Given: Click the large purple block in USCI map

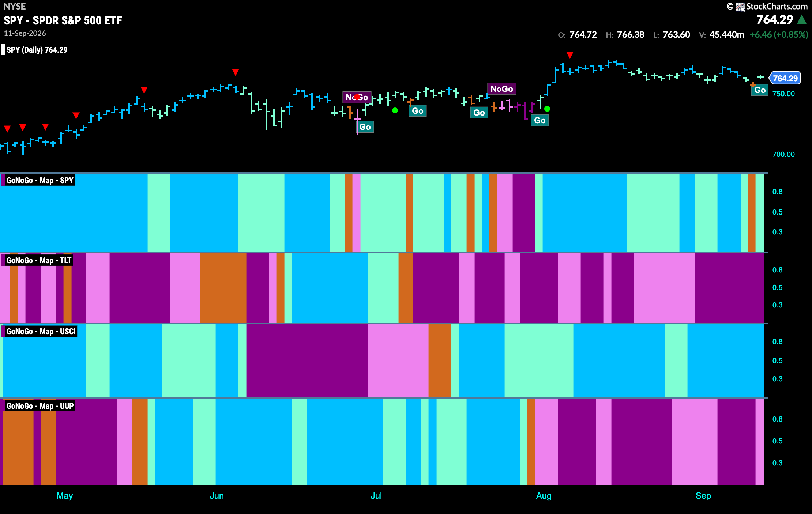Looking at the screenshot, I should tap(307, 361).
